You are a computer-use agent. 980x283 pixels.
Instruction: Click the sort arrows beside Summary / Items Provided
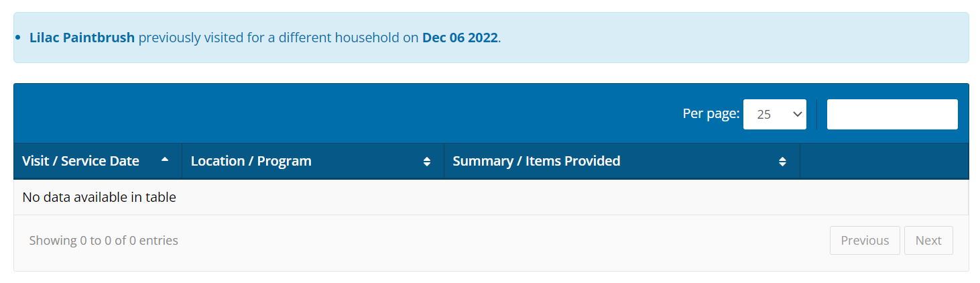[782, 162]
